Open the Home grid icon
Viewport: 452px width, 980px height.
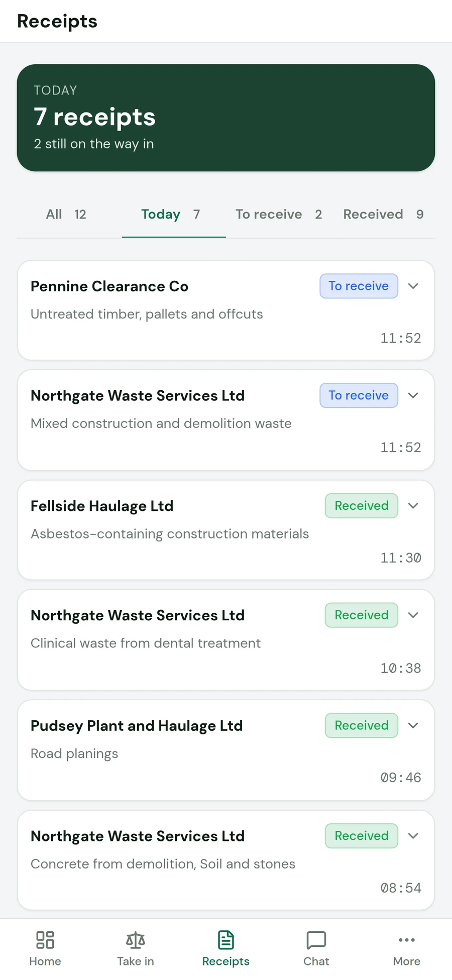click(x=45, y=940)
